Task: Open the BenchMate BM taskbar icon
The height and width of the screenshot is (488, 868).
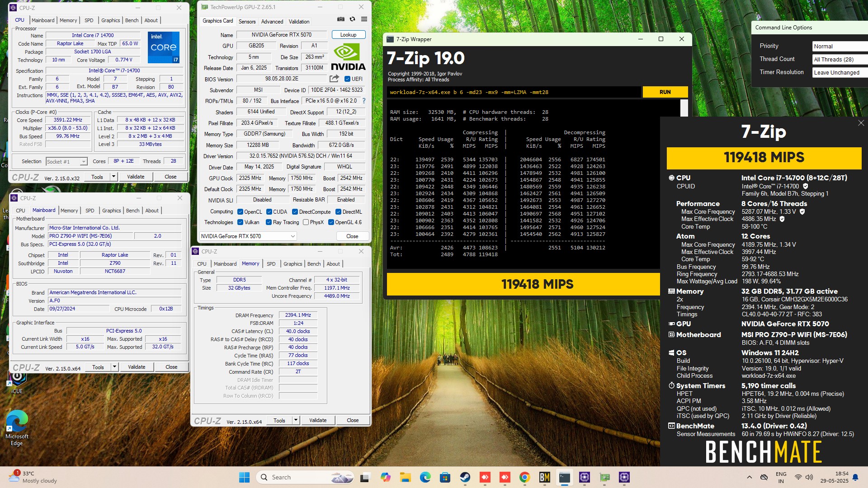Action: (x=544, y=477)
